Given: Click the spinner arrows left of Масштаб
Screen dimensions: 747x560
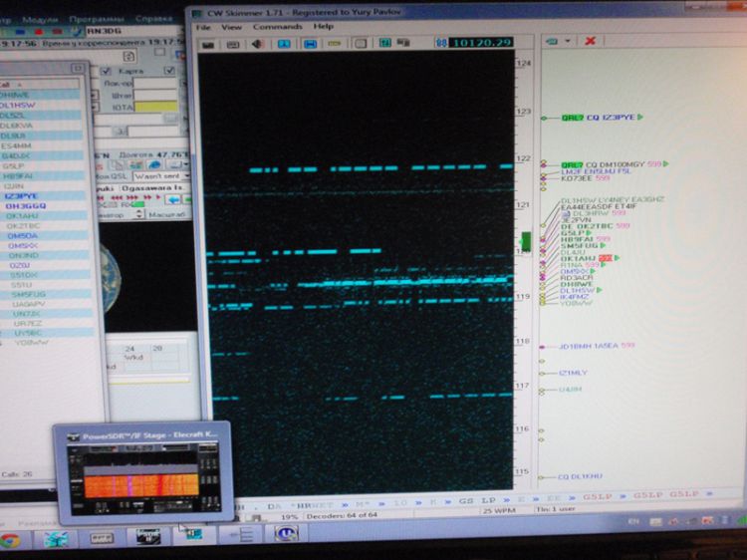Looking at the screenshot, I should [139, 214].
